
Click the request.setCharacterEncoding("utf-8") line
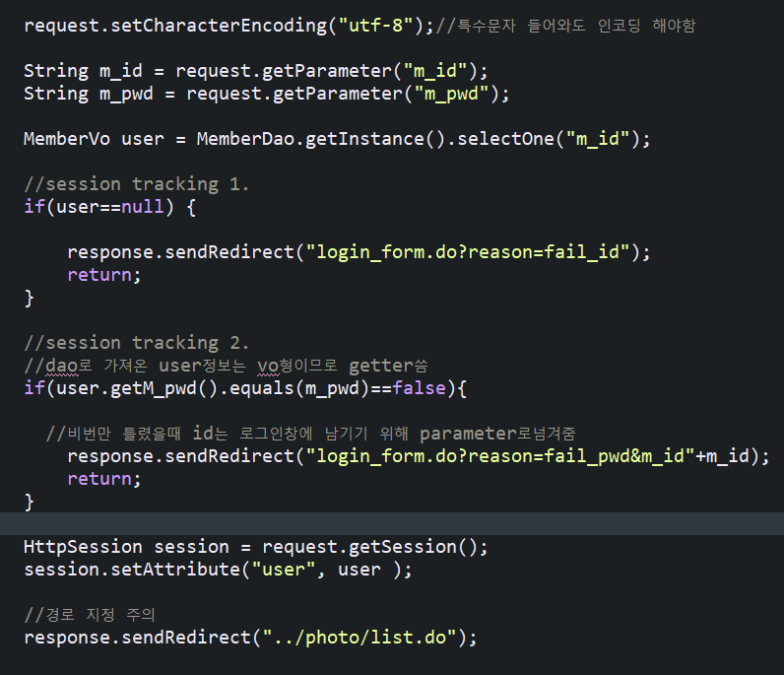(x=359, y=25)
